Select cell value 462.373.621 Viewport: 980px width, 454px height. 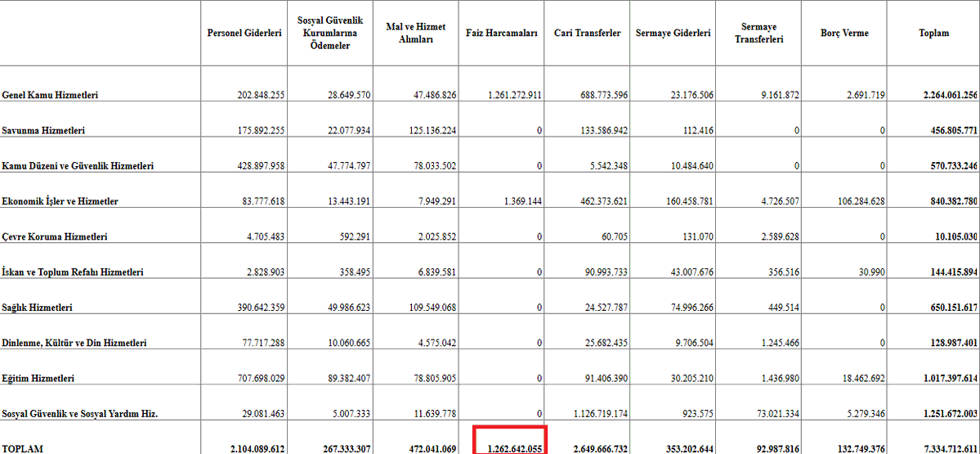[604, 201]
